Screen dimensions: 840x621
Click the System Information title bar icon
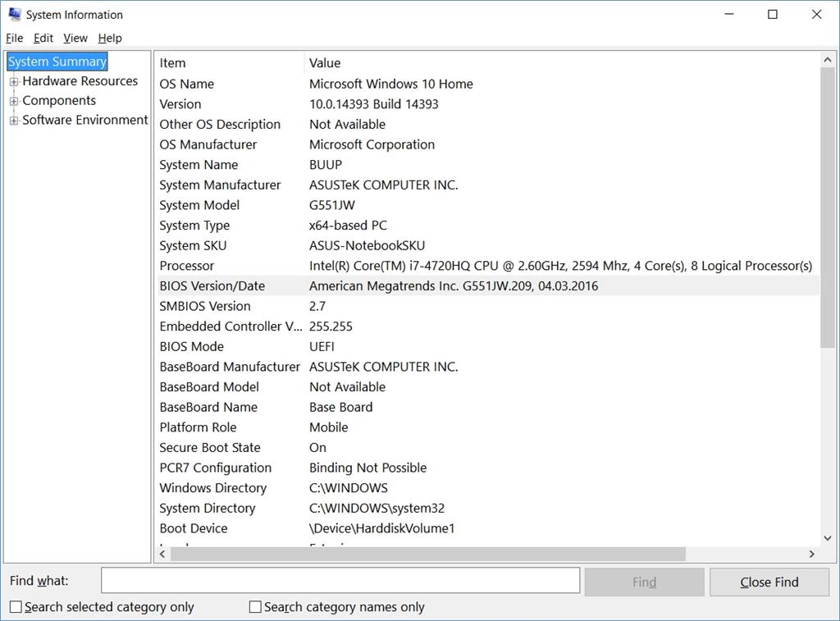(15, 15)
